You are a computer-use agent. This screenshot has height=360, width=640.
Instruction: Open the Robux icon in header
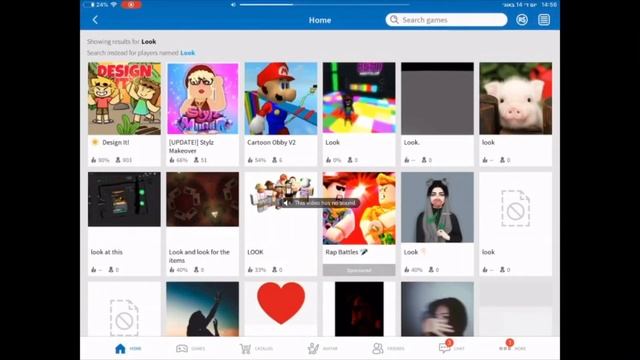[522, 20]
